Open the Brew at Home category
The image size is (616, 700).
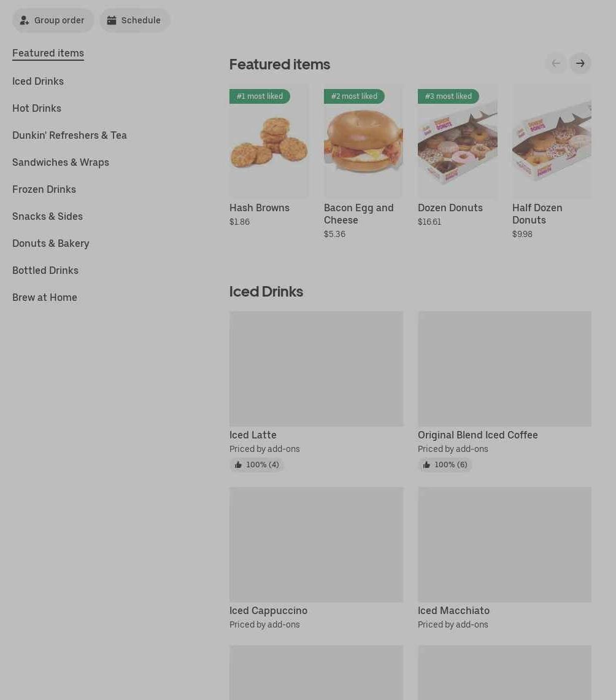coord(45,297)
